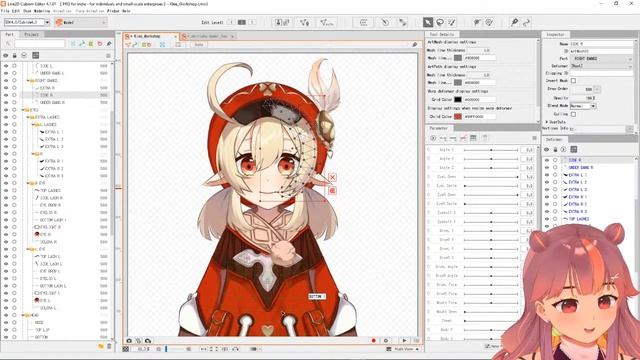Viewport: 640px width, 360px height.
Task: Open the Part dropdown in Inspector
Action: (x=601, y=59)
